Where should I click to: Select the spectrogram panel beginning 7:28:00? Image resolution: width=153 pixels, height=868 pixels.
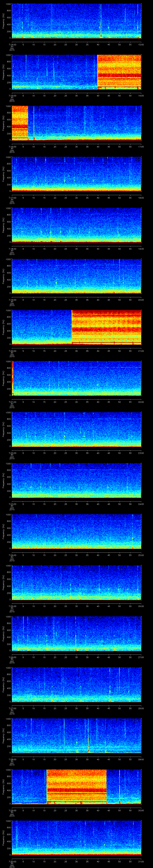click(76, 736)
